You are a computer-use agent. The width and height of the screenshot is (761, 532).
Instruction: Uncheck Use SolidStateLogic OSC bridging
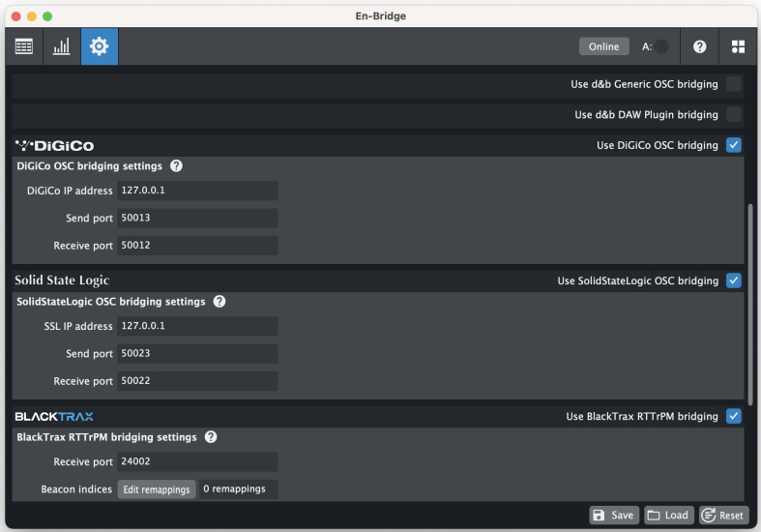point(734,281)
